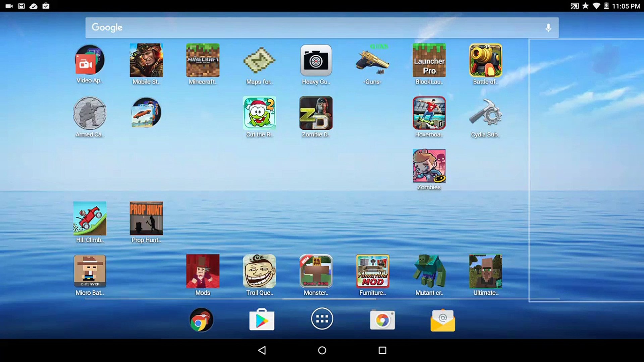The image size is (644, 362).
Task: Open Cydia Substrate app
Action: point(485,113)
